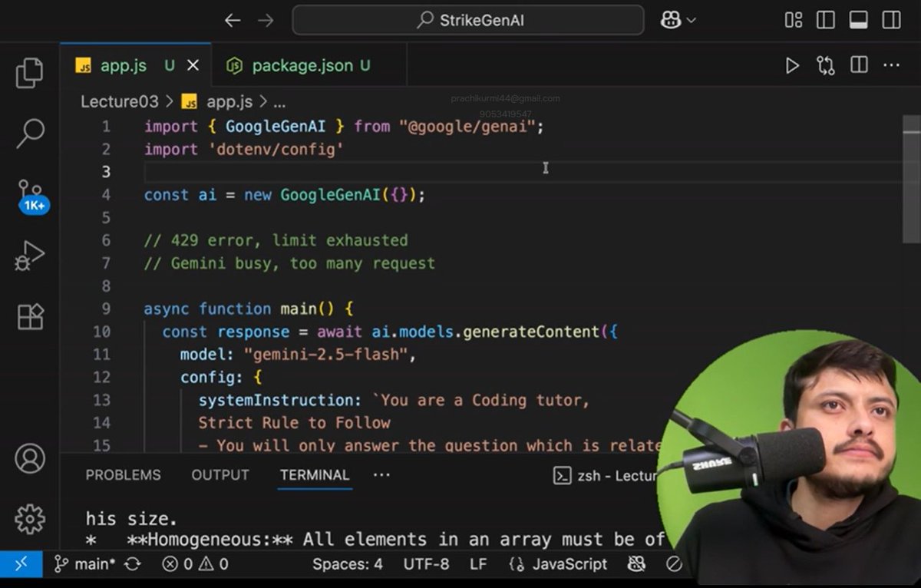The height and width of the screenshot is (588, 921).
Task: Open the Extensions view
Action: tap(30, 316)
